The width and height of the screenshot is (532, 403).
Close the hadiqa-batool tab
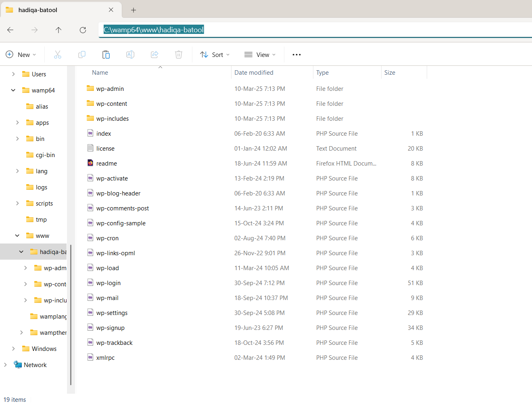click(x=111, y=10)
